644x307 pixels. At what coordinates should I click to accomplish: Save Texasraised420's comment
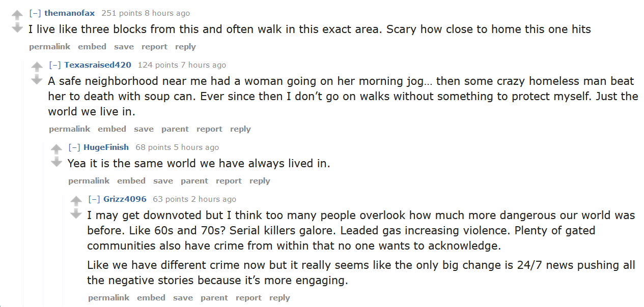[x=144, y=129]
